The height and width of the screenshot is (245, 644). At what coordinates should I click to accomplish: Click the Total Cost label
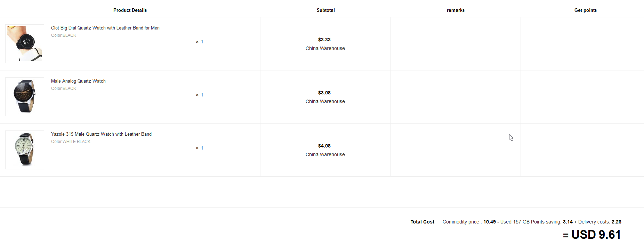click(422, 222)
